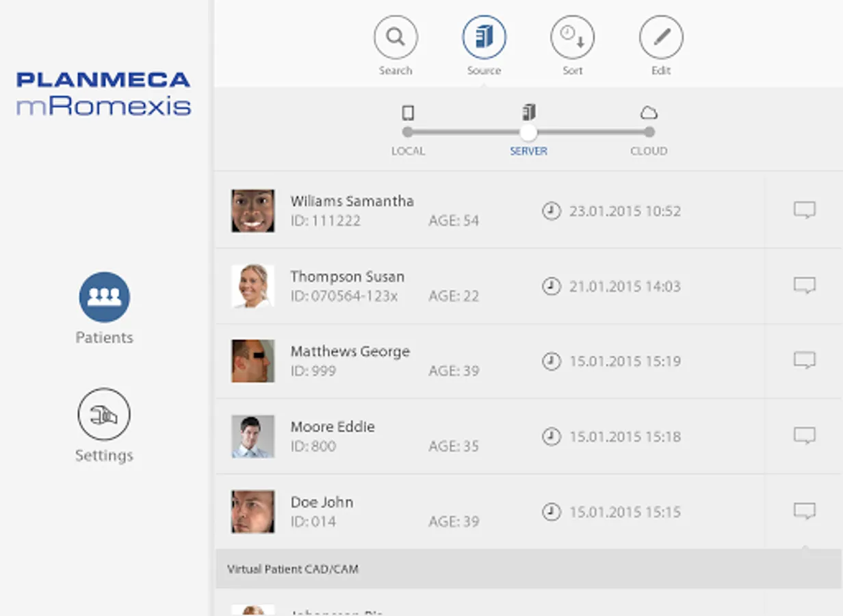Click the Search label text

click(395, 70)
